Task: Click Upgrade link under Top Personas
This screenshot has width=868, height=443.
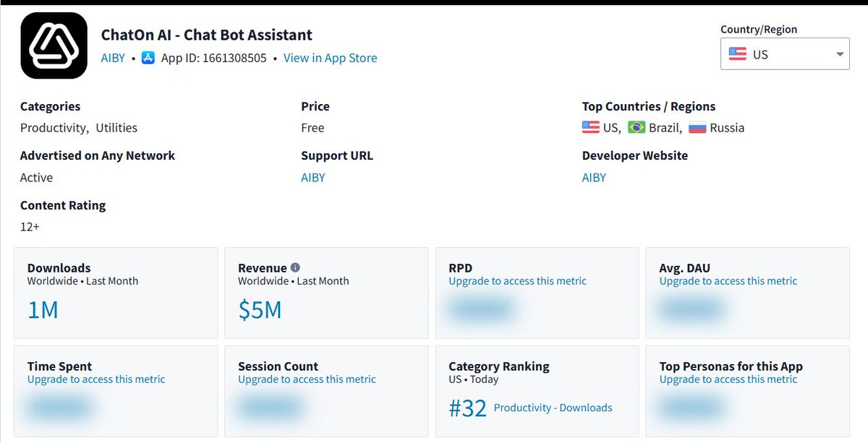Action: (728, 379)
